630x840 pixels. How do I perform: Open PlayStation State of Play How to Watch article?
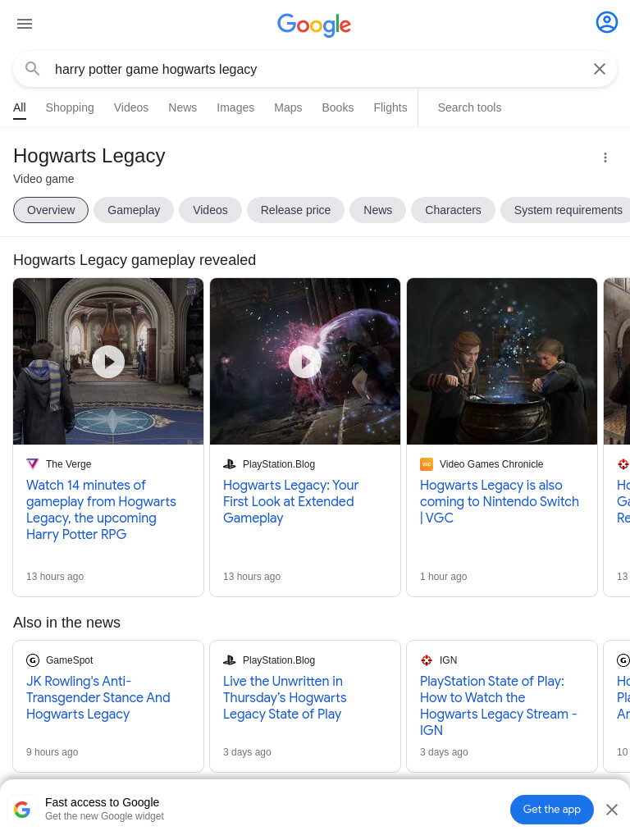pos(498,705)
